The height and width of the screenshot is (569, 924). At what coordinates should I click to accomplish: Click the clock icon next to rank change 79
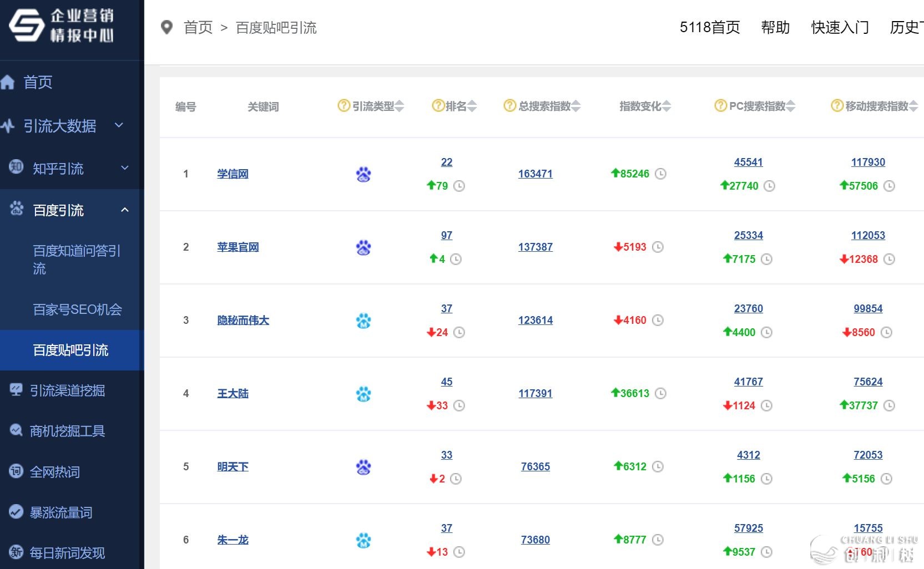459,186
